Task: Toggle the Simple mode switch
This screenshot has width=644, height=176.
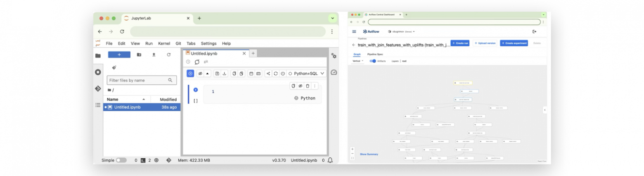Action: 121,160
